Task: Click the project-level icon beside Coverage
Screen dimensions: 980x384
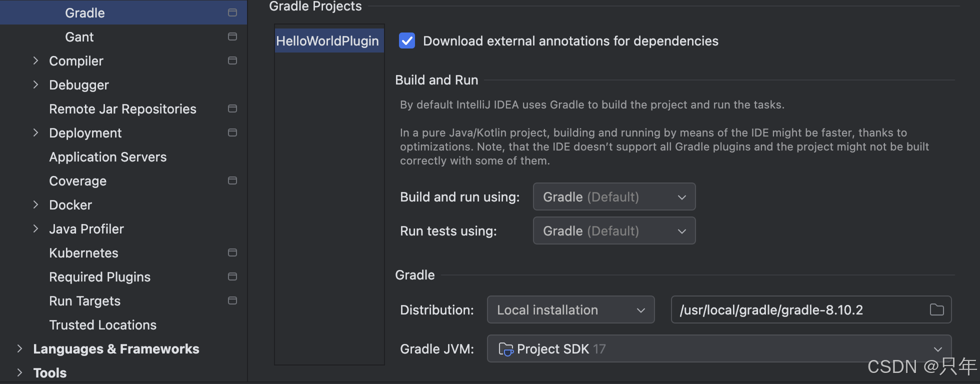Action: point(232,180)
